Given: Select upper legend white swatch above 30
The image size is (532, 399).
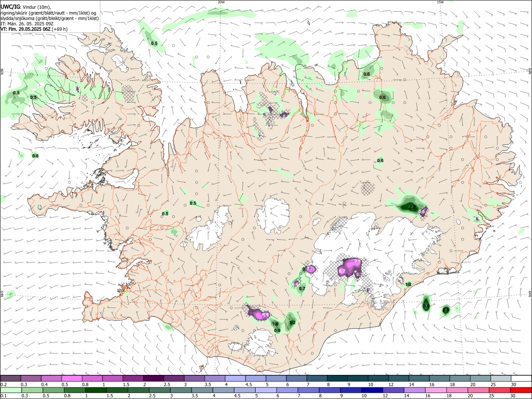Looking at the screenshot, I should (x=522, y=378).
